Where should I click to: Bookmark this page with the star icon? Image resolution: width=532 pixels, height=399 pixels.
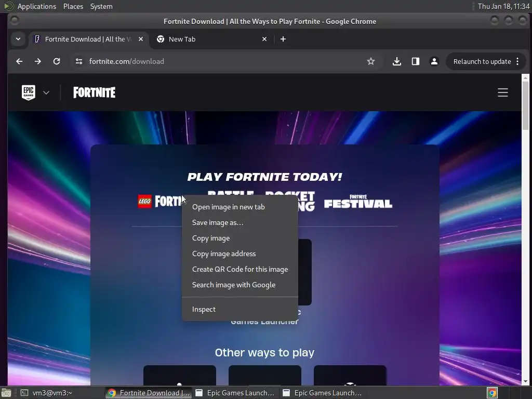pos(371,61)
